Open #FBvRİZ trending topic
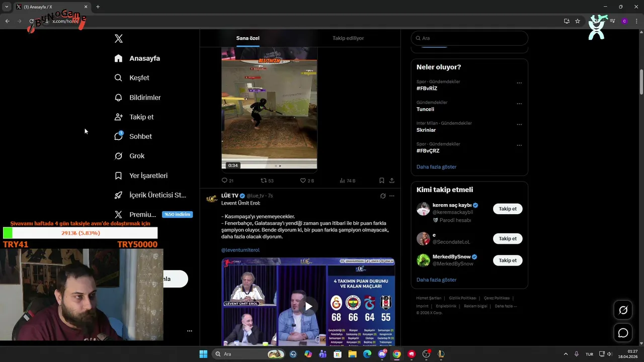 point(427,88)
